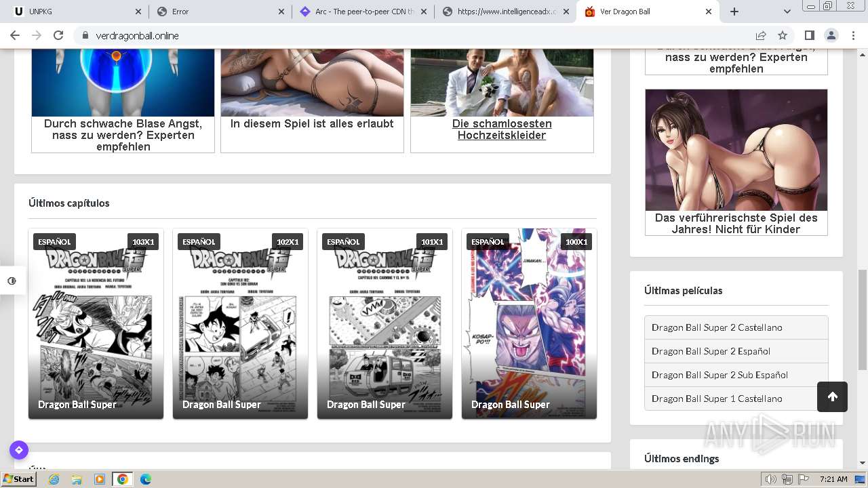This screenshot has width=868, height=488.
Task: Open Dragon Ball Super 2 Sub Español
Action: click(x=736, y=375)
